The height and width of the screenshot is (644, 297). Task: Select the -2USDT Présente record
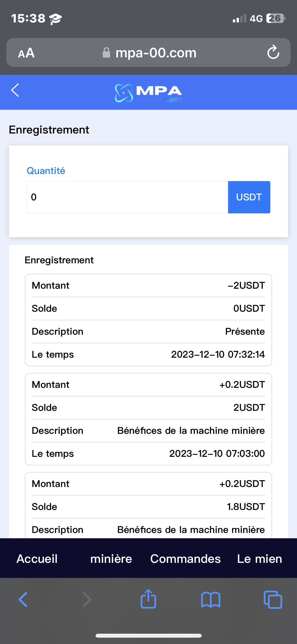point(148,320)
